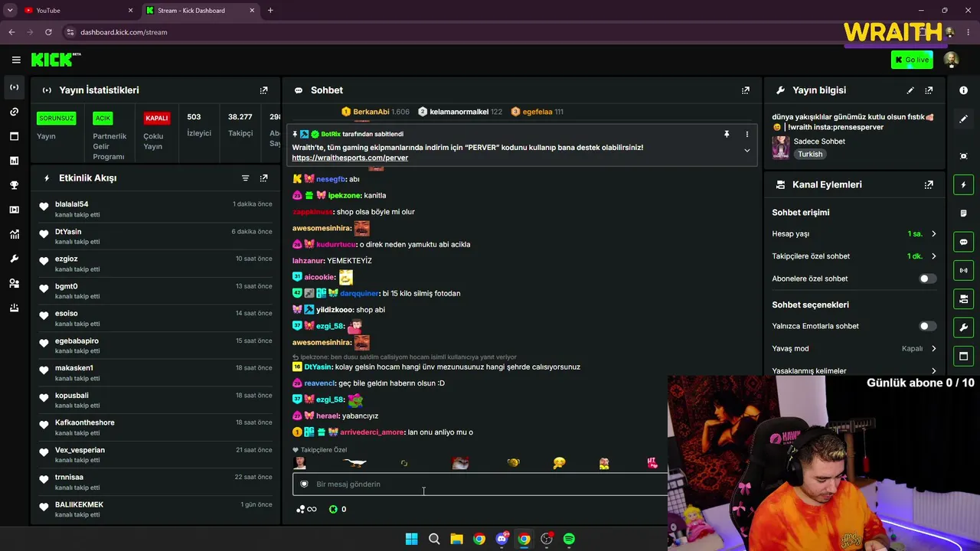
Task: Open the hamburger menu beside the Kick logo
Action: click(x=16, y=60)
